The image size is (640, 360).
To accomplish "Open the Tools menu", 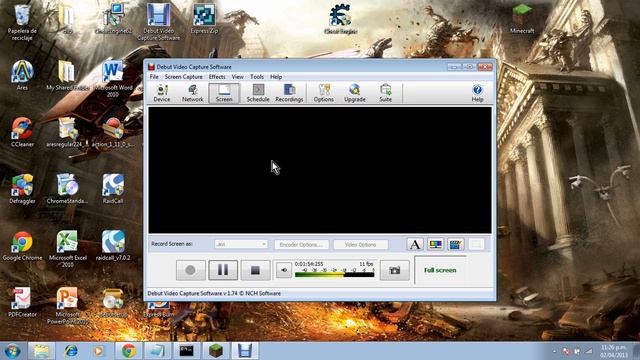I will coord(257,77).
